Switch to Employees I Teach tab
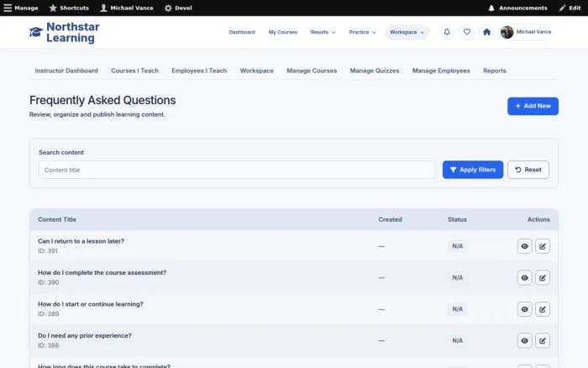The height and width of the screenshot is (368, 588). click(199, 71)
